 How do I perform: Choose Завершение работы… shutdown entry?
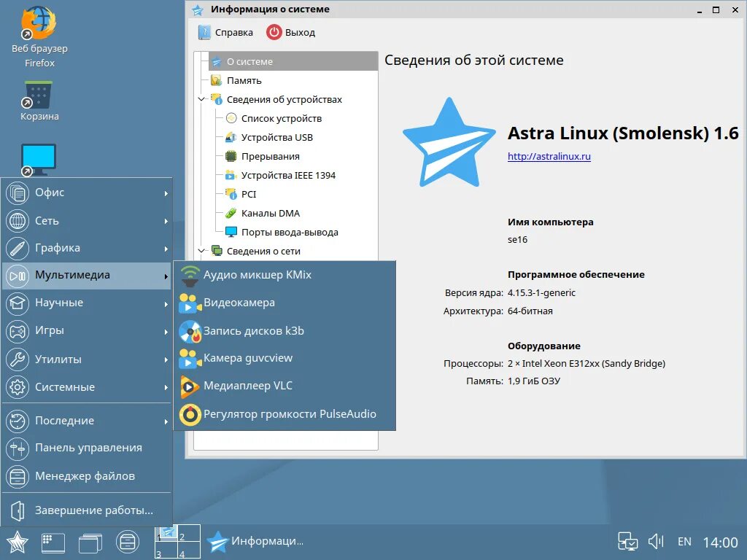pyautogui.click(x=87, y=510)
